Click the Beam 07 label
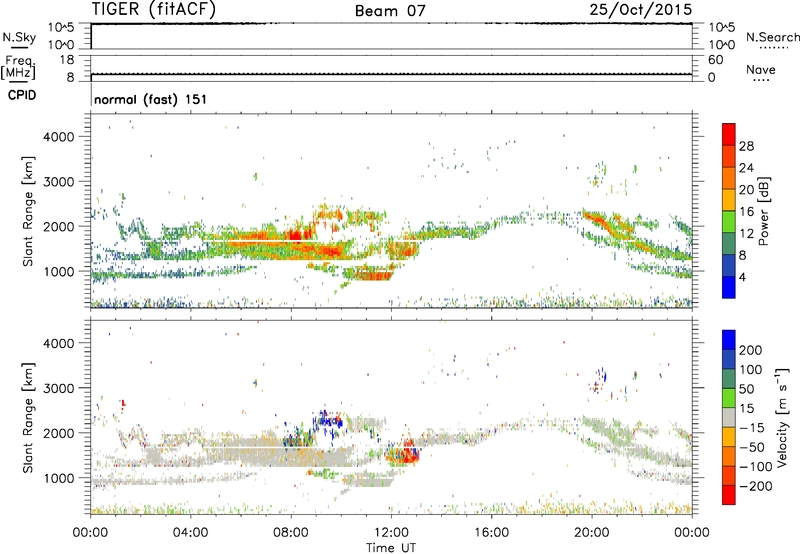Screen dimensions: 800x554 (390, 11)
